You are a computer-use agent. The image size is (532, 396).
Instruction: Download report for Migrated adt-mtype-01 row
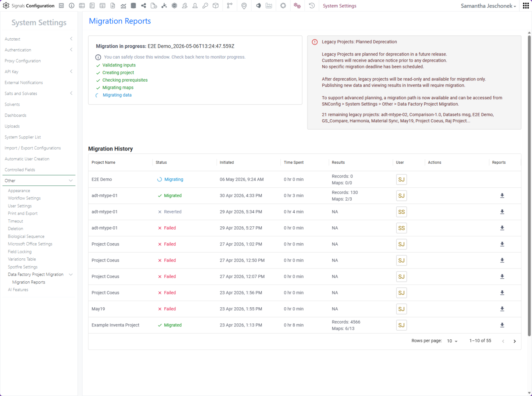pos(502,196)
